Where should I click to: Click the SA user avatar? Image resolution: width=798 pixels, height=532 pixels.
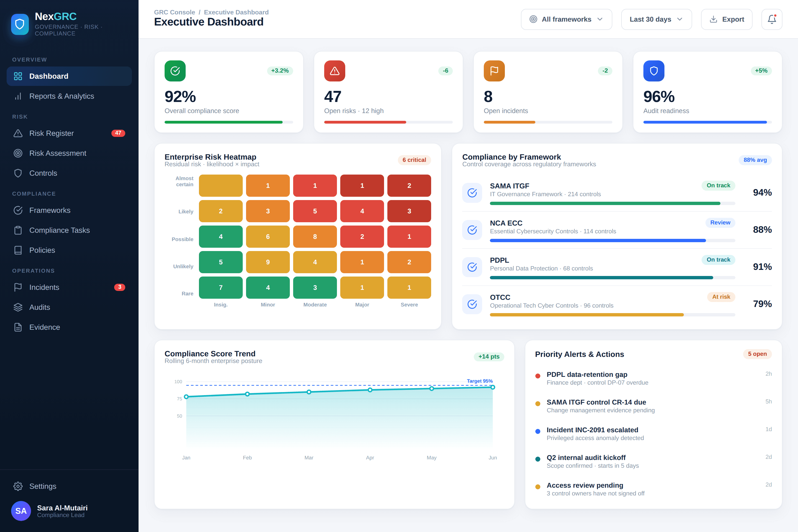[x=21, y=511]
